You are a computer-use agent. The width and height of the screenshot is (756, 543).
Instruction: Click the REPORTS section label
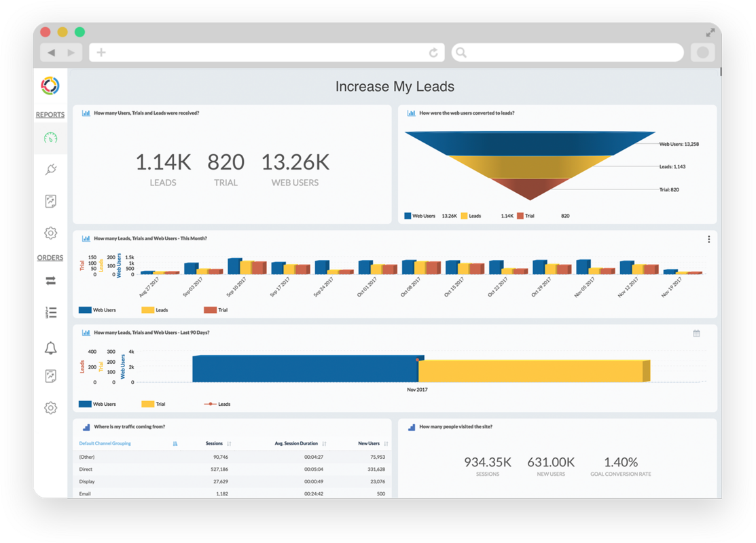coord(50,115)
